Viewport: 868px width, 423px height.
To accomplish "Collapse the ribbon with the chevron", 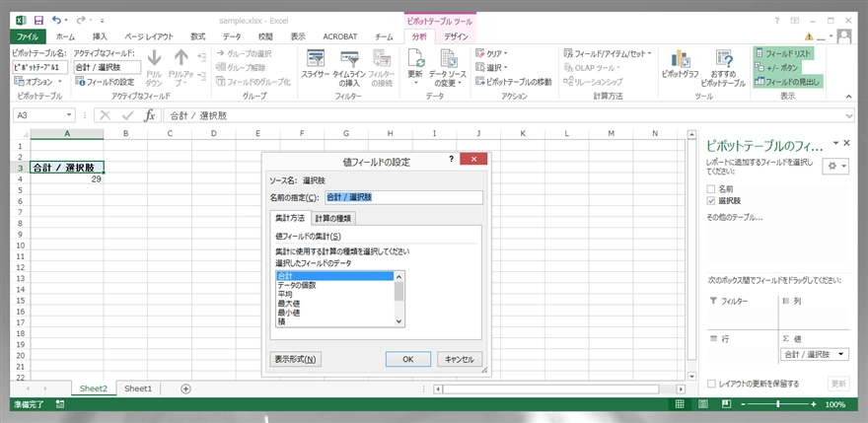I will coord(848,97).
